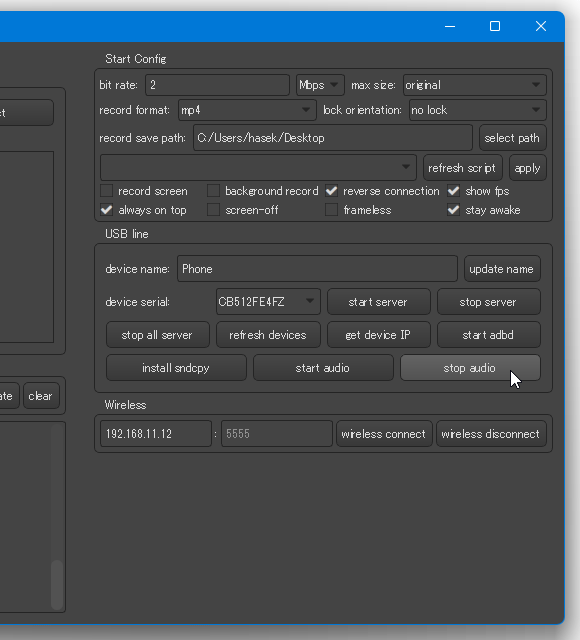Open the lock orientation dropdown
Screen dimensions: 580x640
(478, 110)
